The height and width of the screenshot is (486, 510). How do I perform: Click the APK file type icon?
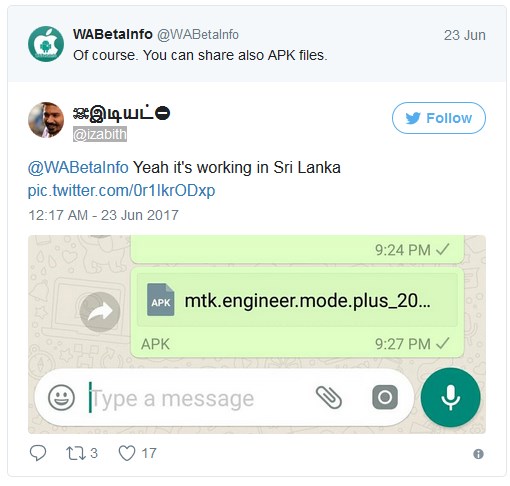[161, 299]
